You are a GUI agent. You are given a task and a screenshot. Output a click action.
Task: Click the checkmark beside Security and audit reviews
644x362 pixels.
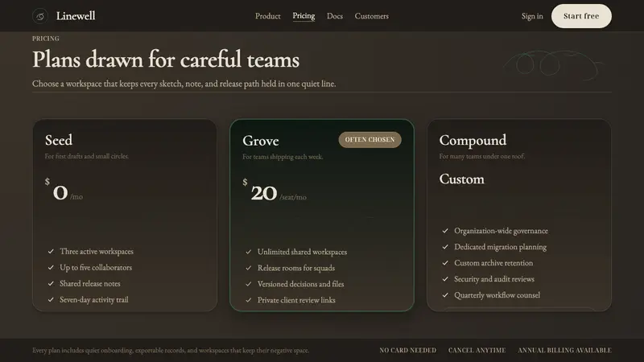pos(445,279)
